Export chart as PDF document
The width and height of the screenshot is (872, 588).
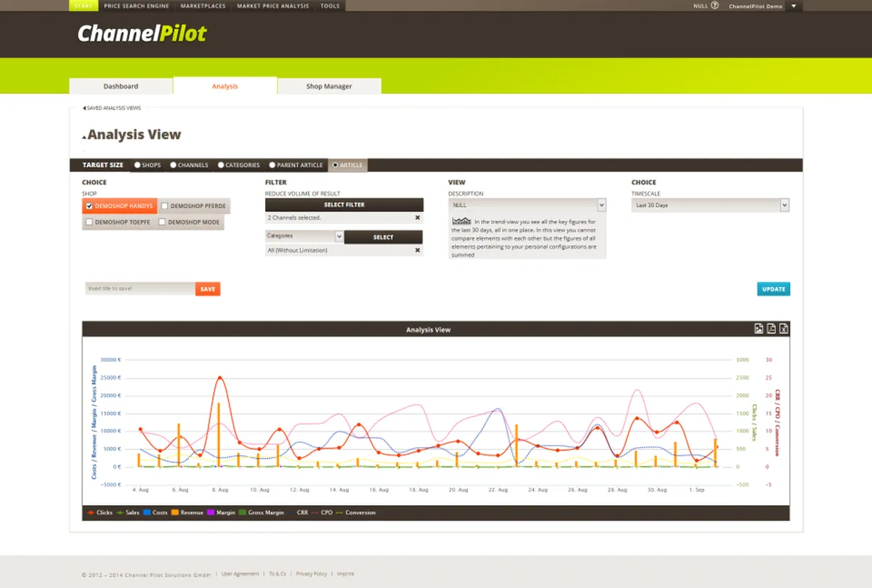pos(772,329)
